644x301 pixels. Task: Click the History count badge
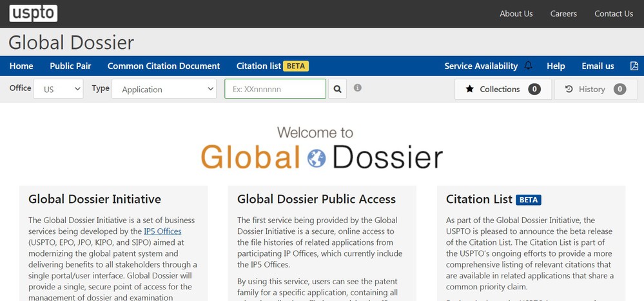tap(620, 89)
